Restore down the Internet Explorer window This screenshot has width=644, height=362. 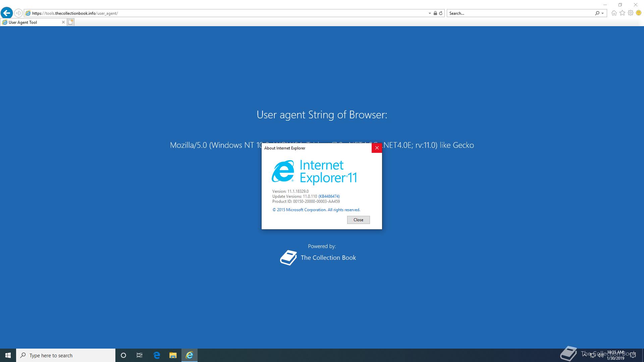point(620,5)
